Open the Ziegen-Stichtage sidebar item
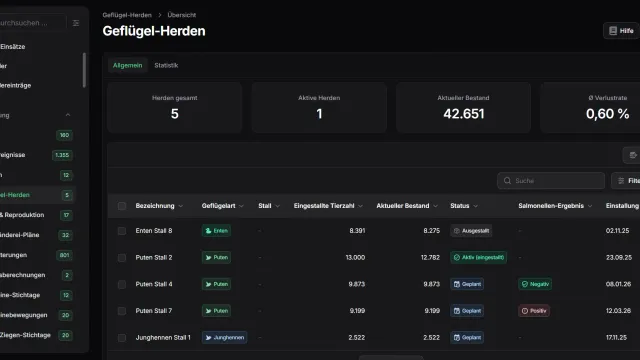This screenshot has width=640, height=360. [38, 335]
